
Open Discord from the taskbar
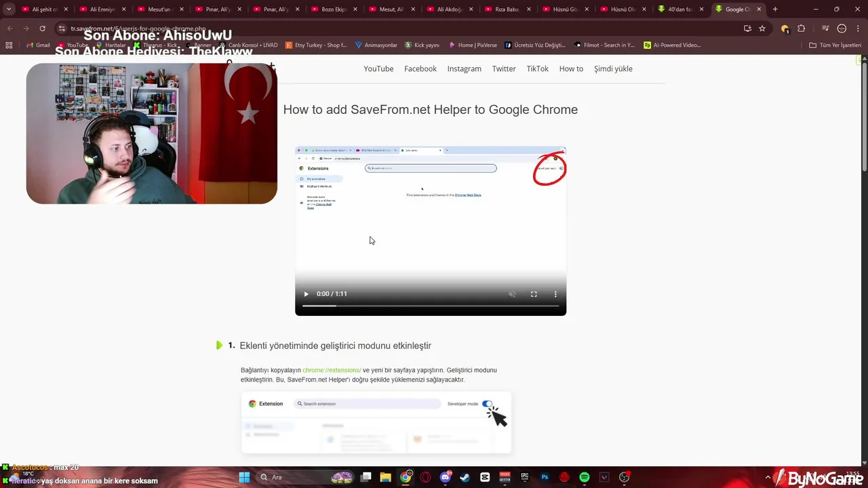[x=446, y=477]
